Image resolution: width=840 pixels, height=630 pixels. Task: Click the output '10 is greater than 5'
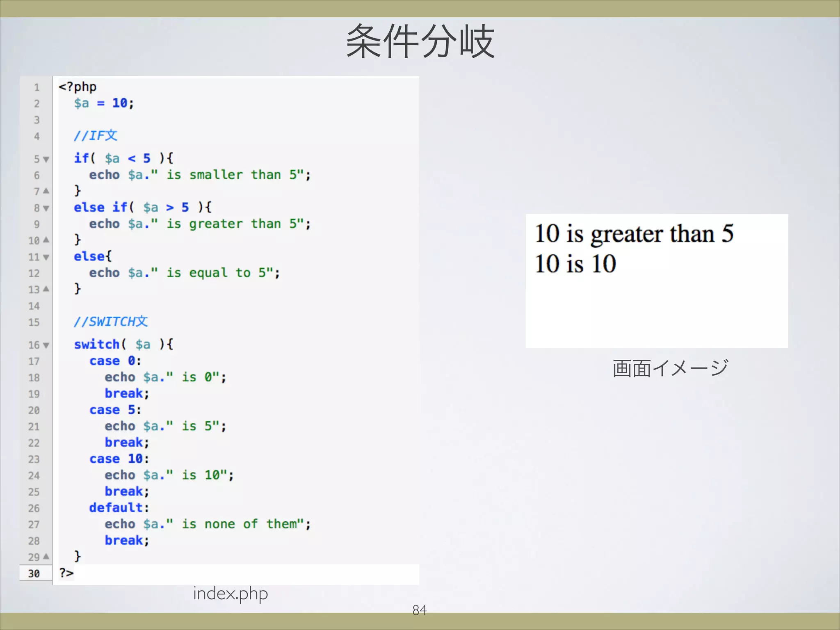pos(634,234)
